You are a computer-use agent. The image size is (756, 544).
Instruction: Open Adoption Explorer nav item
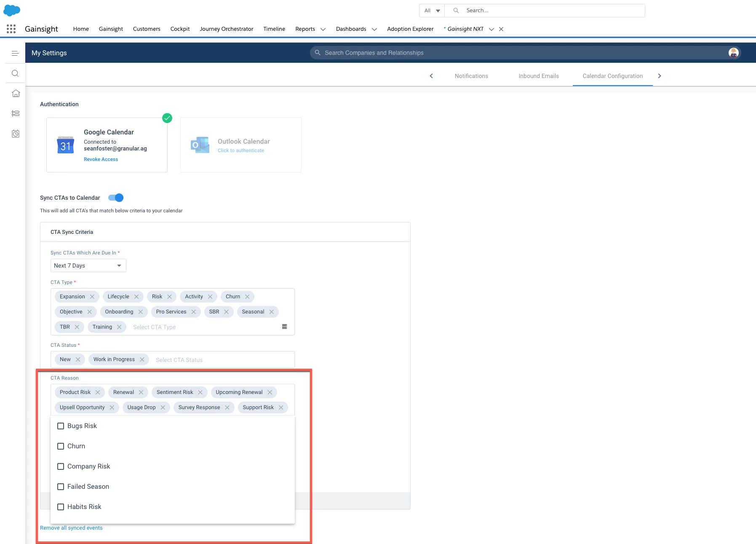(410, 29)
